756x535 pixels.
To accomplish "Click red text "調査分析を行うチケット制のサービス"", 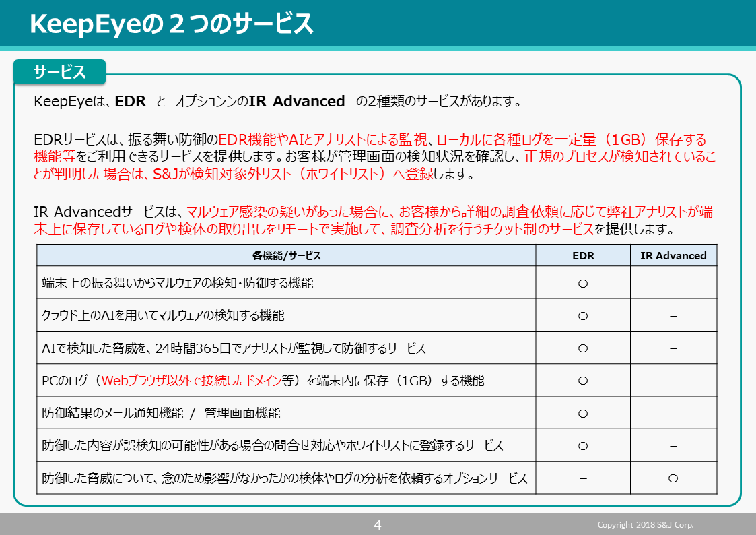I will pyautogui.click(x=492, y=229).
